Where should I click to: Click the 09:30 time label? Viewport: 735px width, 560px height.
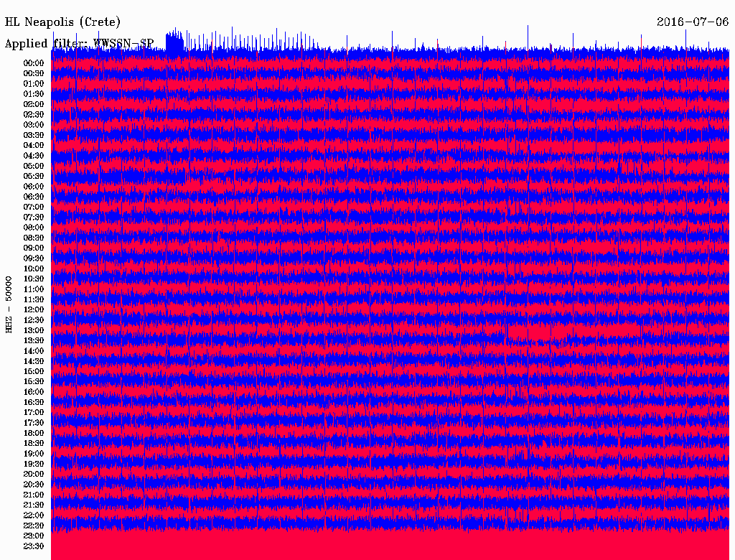[34, 258]
